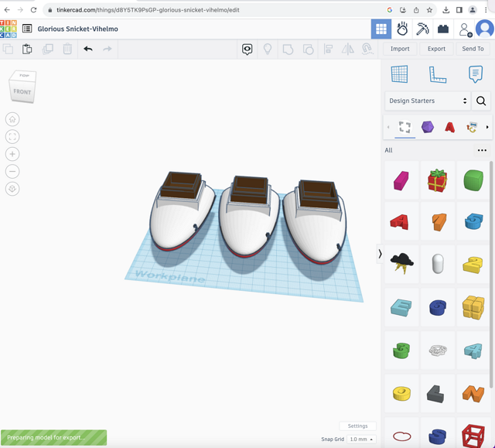Click the Ungroup shapes icon
The height and width of the screenshot is (448, 495).
(x=308, y=50)
